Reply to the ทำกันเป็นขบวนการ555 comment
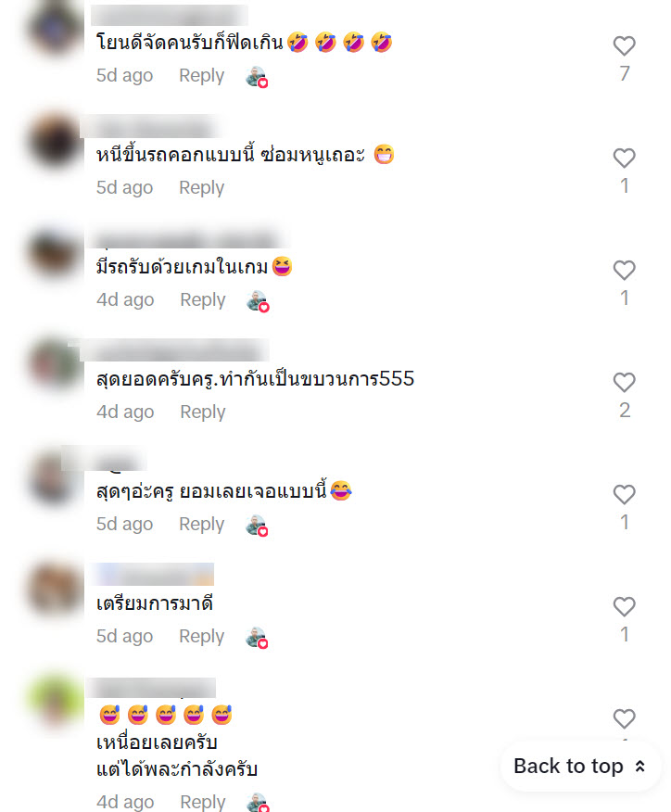This screenshot has width=671, height=812. point(202,412)
